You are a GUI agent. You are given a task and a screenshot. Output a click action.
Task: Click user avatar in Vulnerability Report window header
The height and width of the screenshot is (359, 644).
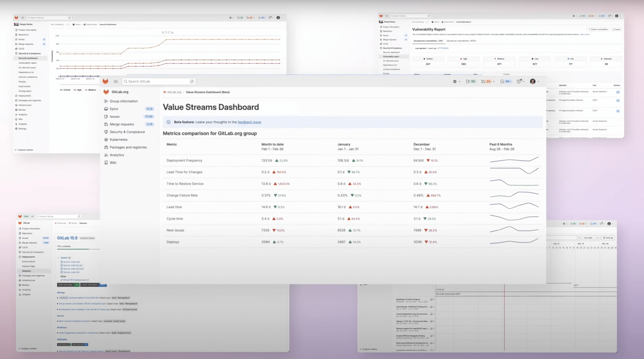617,16
